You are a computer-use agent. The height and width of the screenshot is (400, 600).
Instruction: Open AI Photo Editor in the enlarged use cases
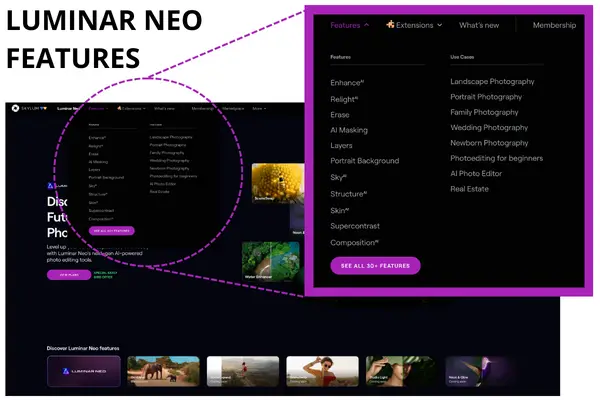click(476, 173)
